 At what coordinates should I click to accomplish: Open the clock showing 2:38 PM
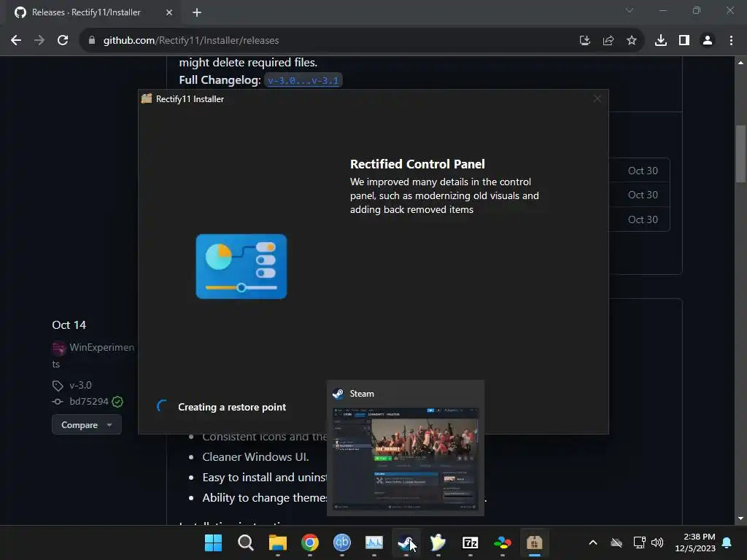695,542
